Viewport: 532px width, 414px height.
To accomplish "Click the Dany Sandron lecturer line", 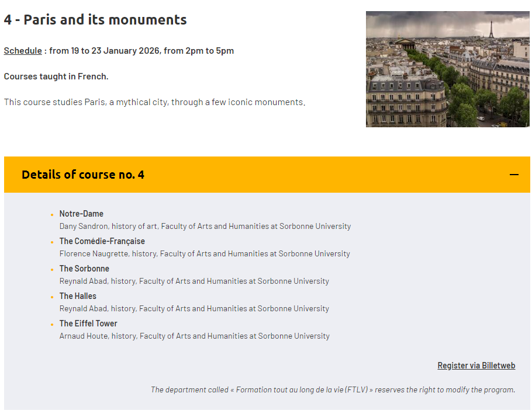I will [205, 227].
